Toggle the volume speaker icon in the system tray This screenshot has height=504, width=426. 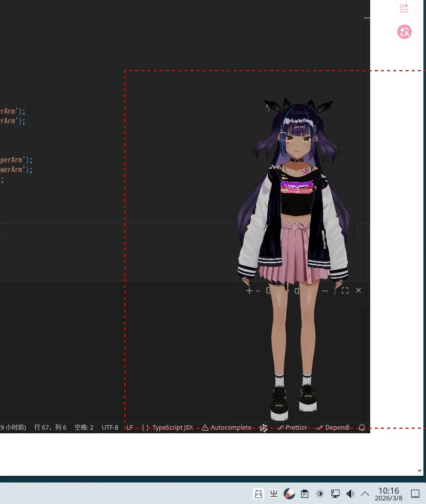(350, 494)
